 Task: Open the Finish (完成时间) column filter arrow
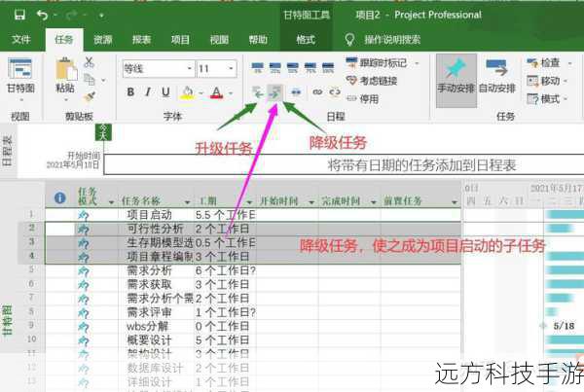[x=374, y=202]
